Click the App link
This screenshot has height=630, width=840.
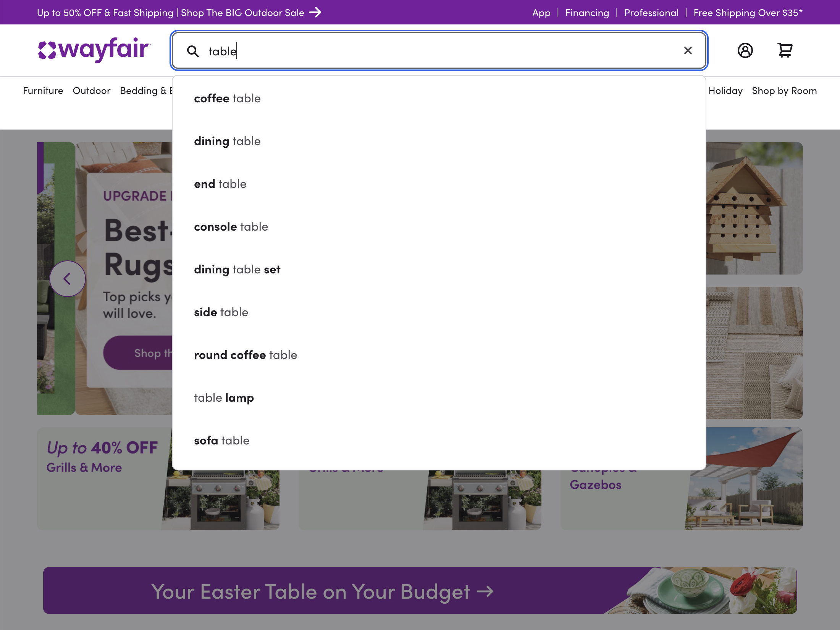coord(541,13)
